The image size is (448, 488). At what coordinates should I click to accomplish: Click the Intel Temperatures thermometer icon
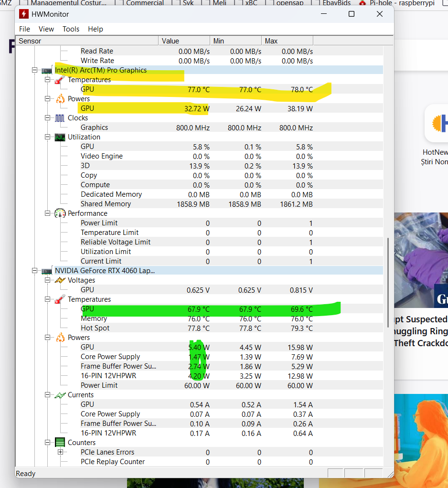pos(60,80)
